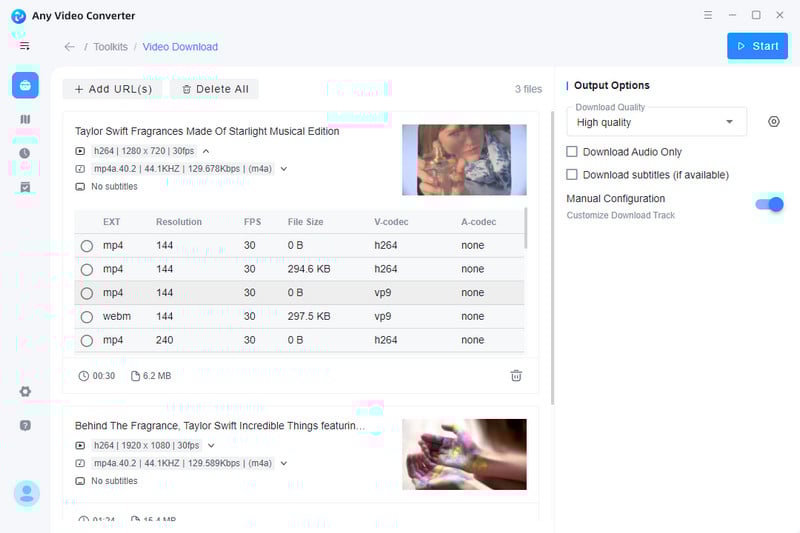Click the Any Video Converter logo
The width and height of the screenshot is (800, 533).
point(18,16)
